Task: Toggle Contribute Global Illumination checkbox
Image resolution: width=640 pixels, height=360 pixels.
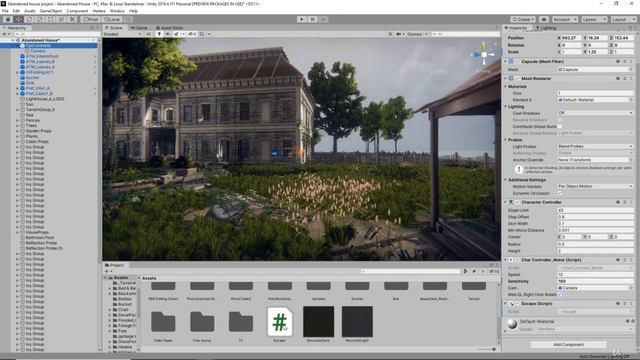Action: [x=560, y=127]
